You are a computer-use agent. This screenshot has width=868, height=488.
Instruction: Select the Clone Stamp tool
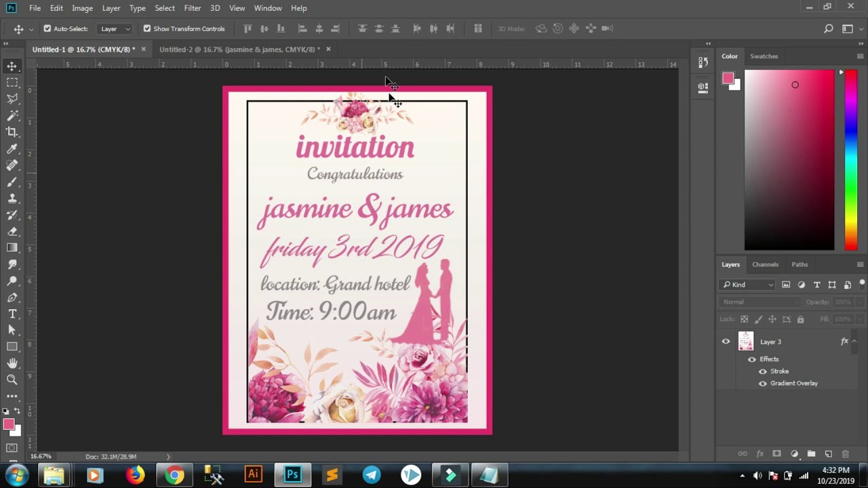pyautogui.click(x=12, y=199)
